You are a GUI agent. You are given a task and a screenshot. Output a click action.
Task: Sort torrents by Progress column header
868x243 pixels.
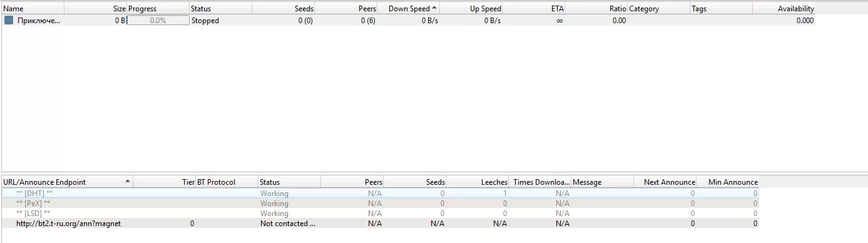coord(158,9)
